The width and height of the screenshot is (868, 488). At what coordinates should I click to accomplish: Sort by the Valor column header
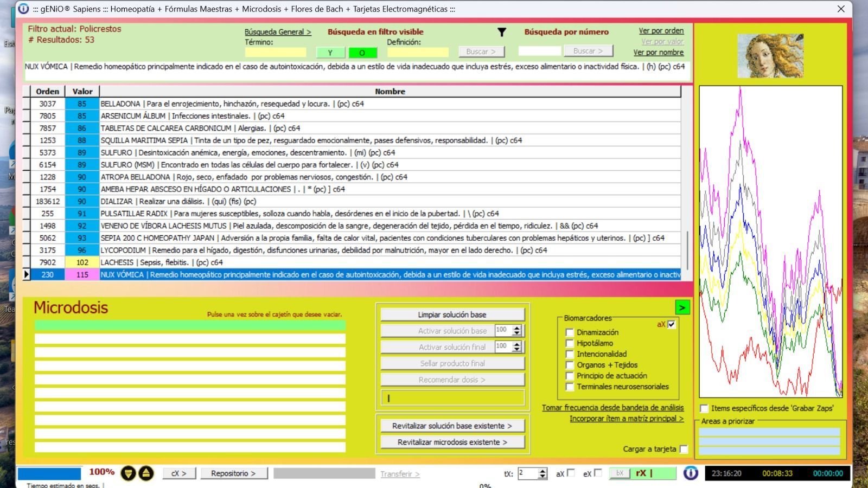[x=82, y=92]
